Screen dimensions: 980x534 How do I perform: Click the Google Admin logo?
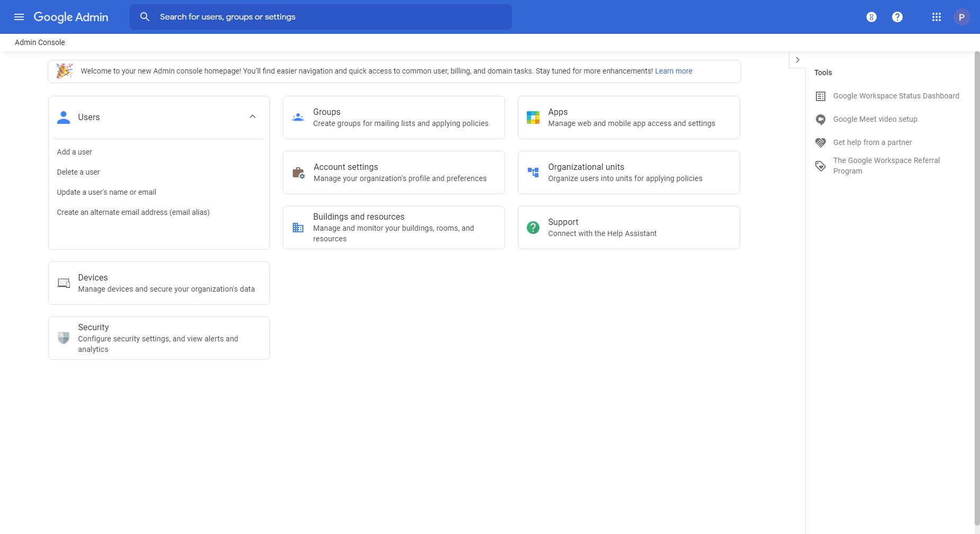pos(71,17)
